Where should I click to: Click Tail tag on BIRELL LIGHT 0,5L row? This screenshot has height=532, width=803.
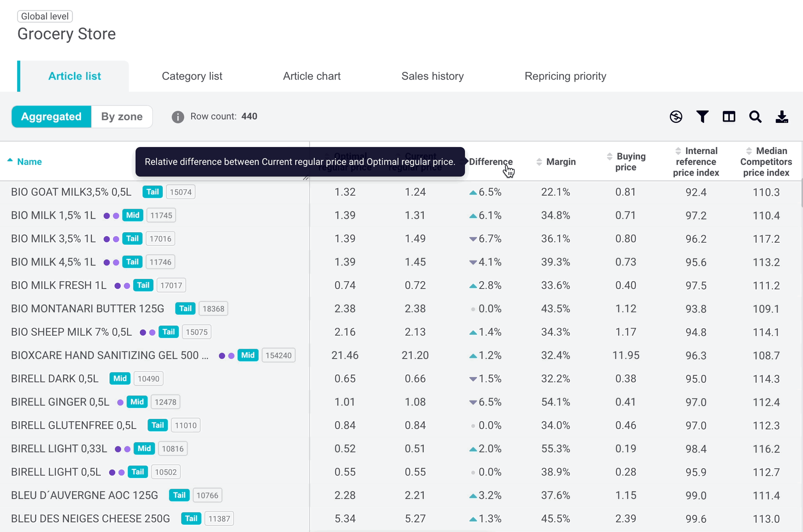138,472
